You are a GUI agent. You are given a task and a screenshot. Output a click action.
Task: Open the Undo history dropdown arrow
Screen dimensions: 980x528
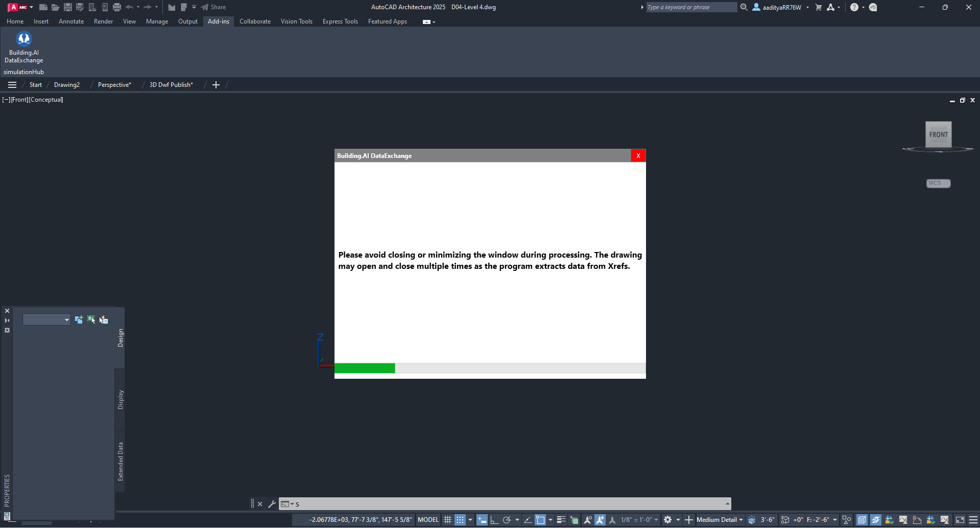pos(138,7)
